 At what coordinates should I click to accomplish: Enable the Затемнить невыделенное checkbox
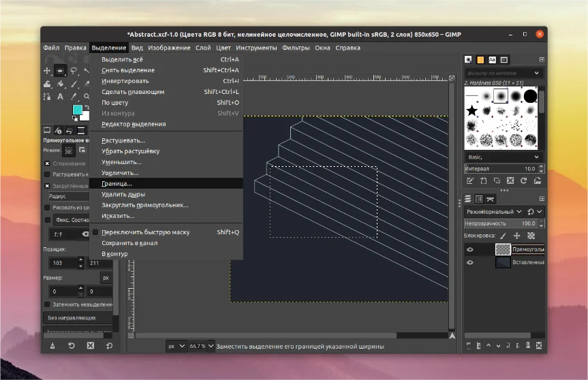coord(47,304)
